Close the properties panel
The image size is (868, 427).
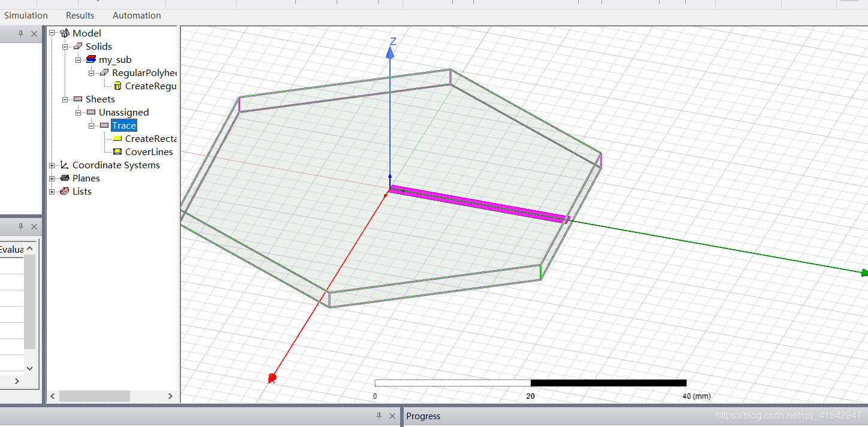34,226
